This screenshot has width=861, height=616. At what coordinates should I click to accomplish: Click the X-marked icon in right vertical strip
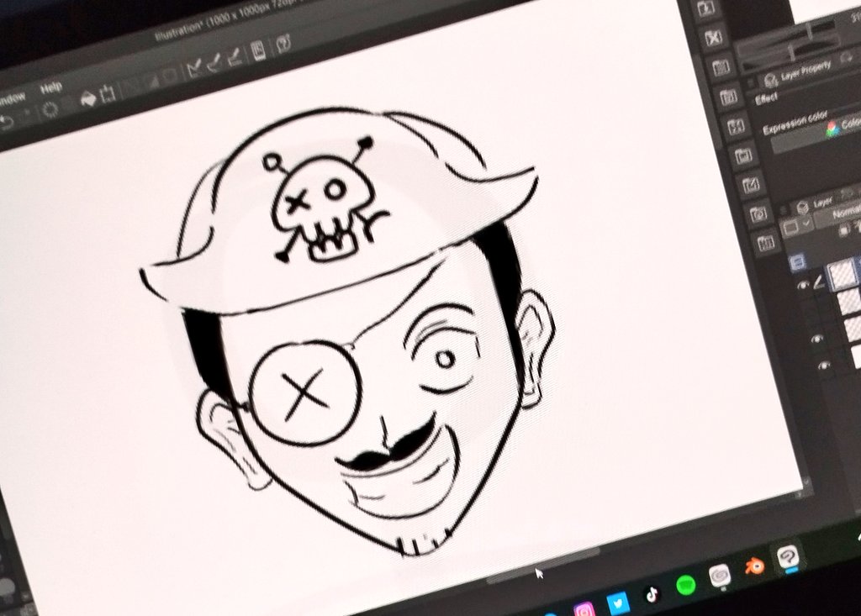pyautogui.click(x=713, y=38)
